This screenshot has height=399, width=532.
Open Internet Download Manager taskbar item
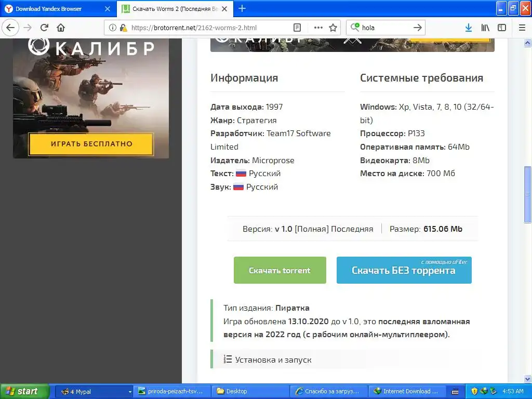pyautogui.click(x=407, y=391)
